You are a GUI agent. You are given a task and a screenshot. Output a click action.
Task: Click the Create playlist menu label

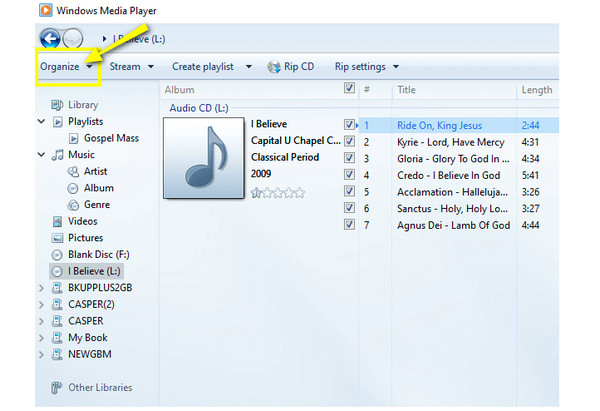coord(203,67)
